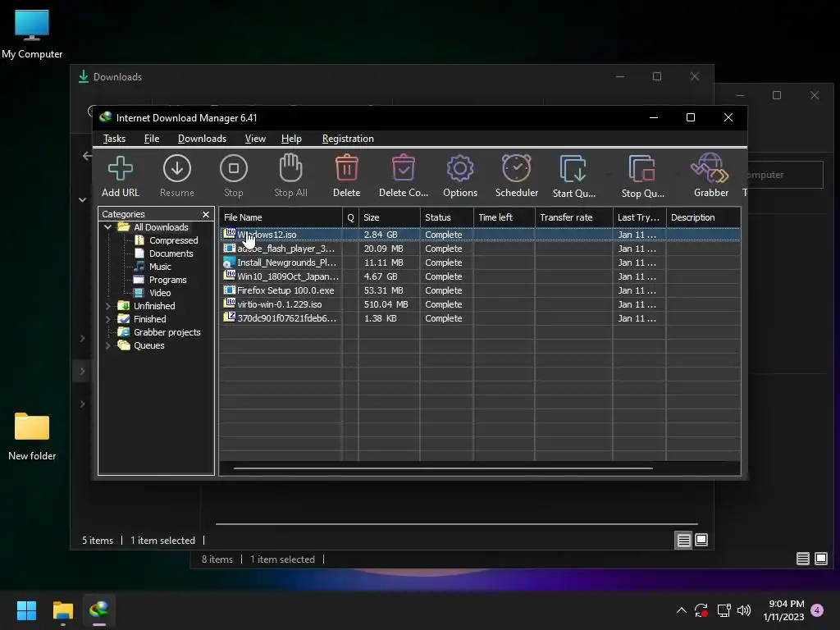The image size is (840, 630).
Task: Sort by the Time left column header
Action: click(504, 217)
